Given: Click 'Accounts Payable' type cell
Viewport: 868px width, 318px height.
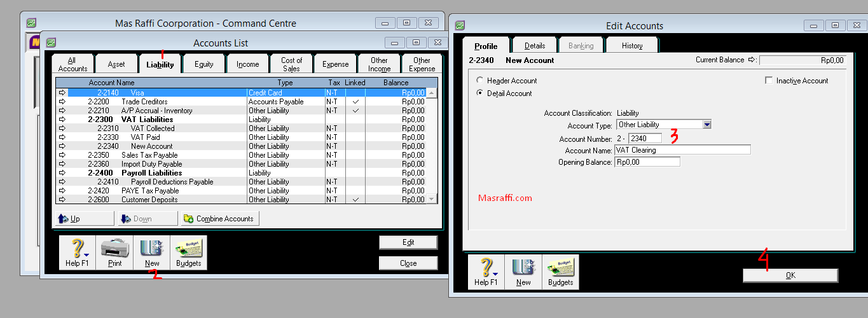Looking at the screenshot, I should point(276,102).
